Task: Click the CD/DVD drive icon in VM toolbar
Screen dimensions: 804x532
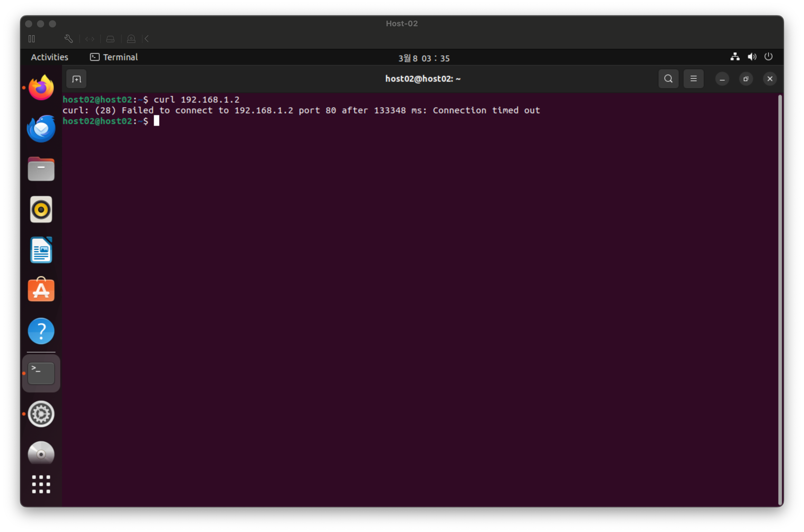Action: (x=131, y=39)
